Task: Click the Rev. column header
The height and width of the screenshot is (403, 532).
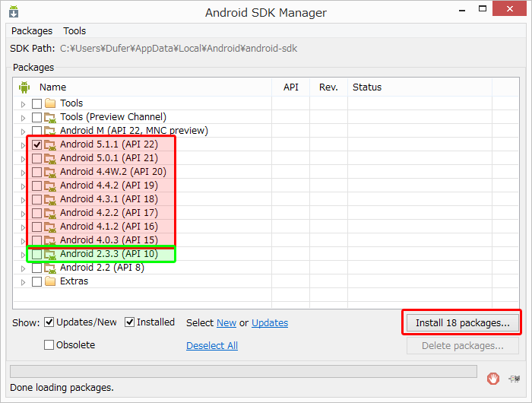Action: pos(328,87)
